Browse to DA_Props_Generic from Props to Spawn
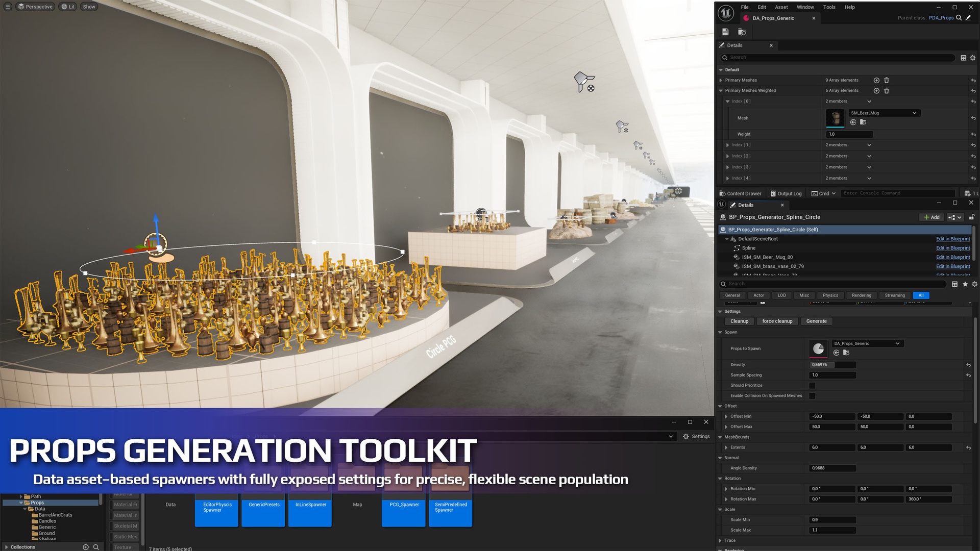The width and height of the screenshot is (980, 551). (846, 353)
